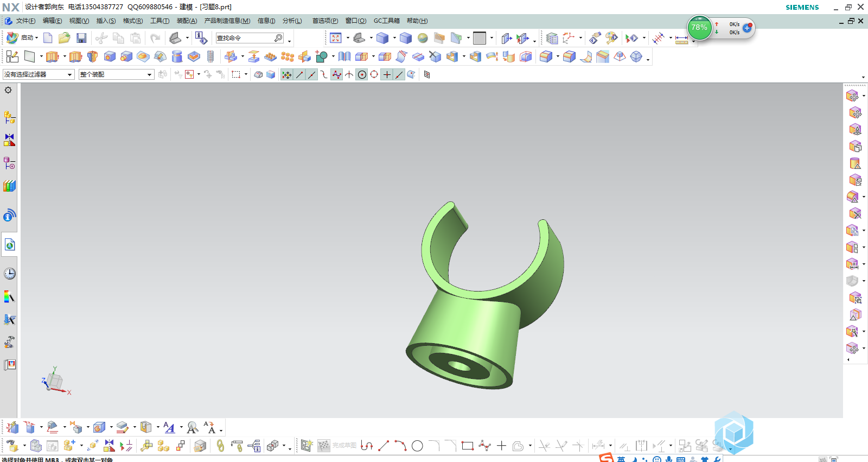This screenshot has width=868, height=462.
Task: Open the 视图(V) menu
Action: (x=79, y=21)
